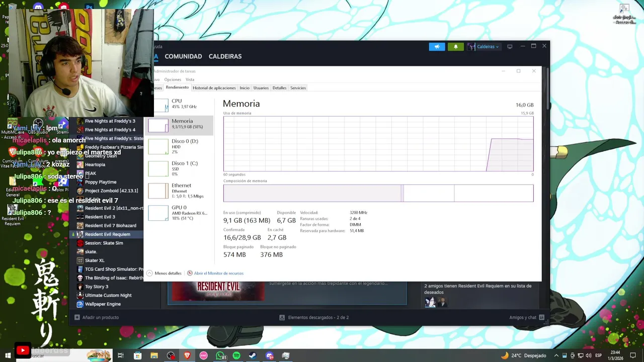
Task: Click Ultimate Custom Night icon
Action: 80,295
